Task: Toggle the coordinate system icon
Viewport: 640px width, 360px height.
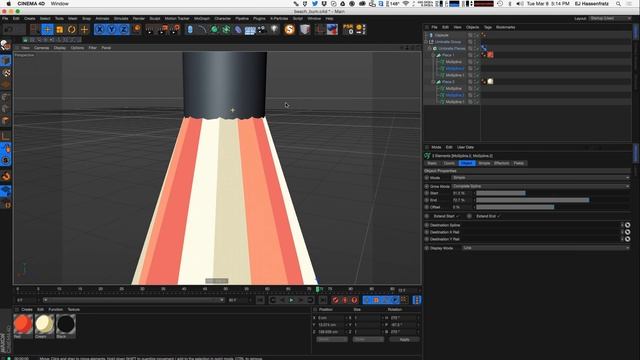Action: [137, 29]
